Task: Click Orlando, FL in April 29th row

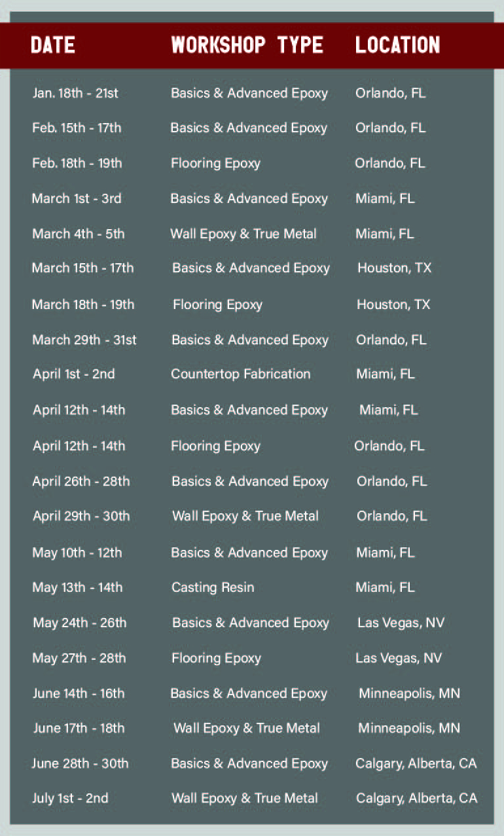Action: 391,516
